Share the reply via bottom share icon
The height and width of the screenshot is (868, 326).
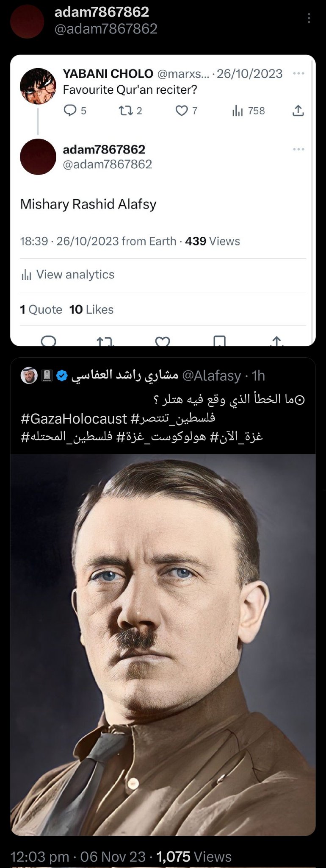tap(276, 341)
